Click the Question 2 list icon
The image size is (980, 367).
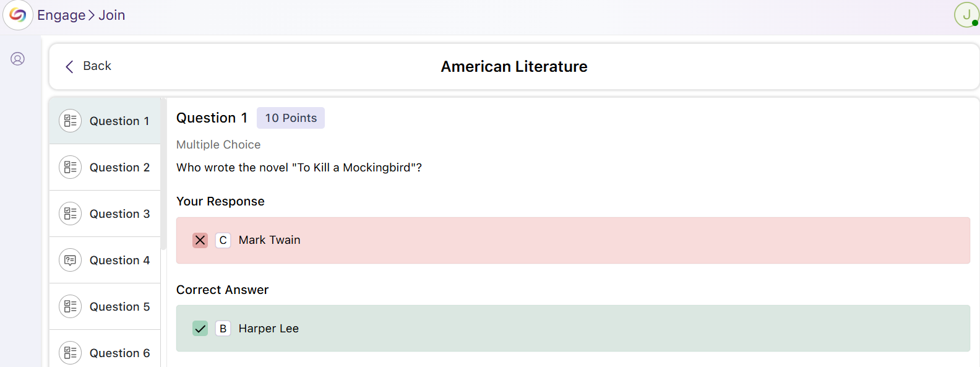[x=71, y=167]
